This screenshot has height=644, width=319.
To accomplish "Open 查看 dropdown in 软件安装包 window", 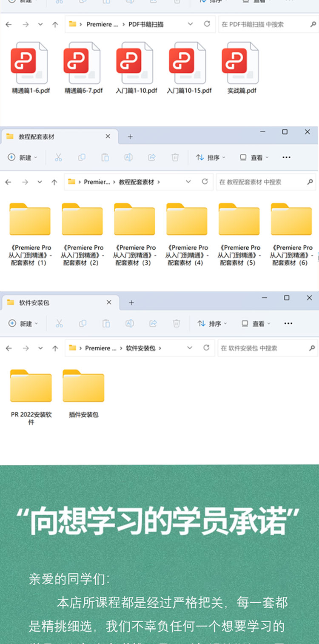I will click(x=256, y=324).
